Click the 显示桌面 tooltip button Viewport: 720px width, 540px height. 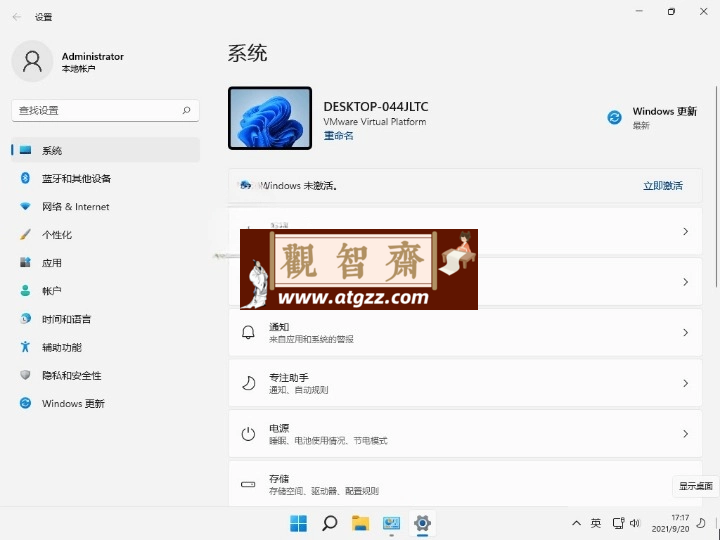(x=696, y=486)
